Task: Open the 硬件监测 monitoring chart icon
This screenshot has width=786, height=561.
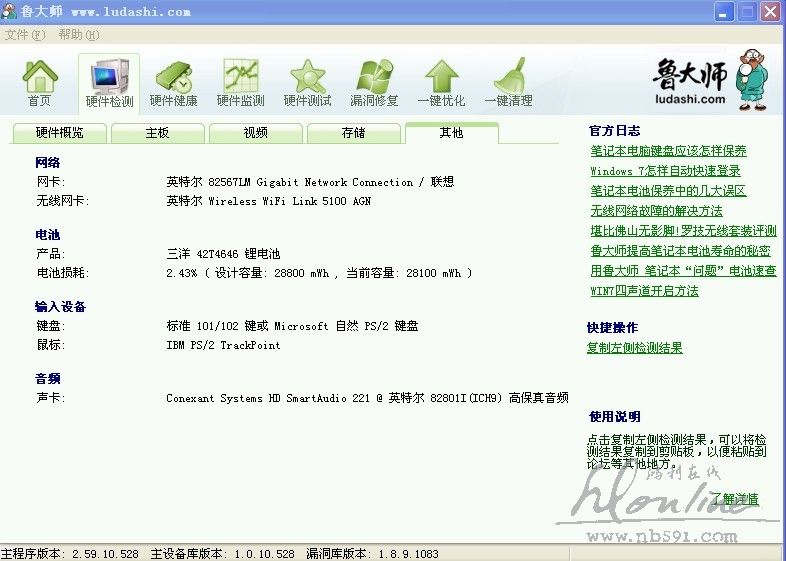Action: (241, 83)
